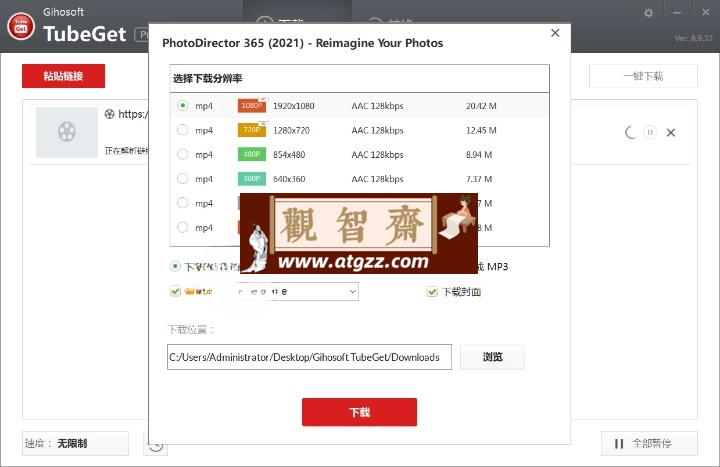The width and height of the screenshot is (720, 467).
Task: Select the download video radio option below list
Action: [x=175, y=266]
